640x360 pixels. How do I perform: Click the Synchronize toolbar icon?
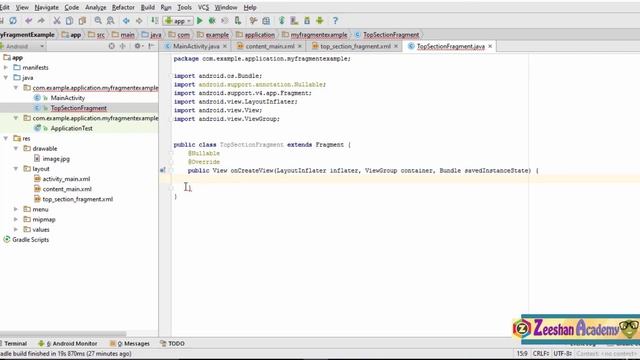[13, 20]
